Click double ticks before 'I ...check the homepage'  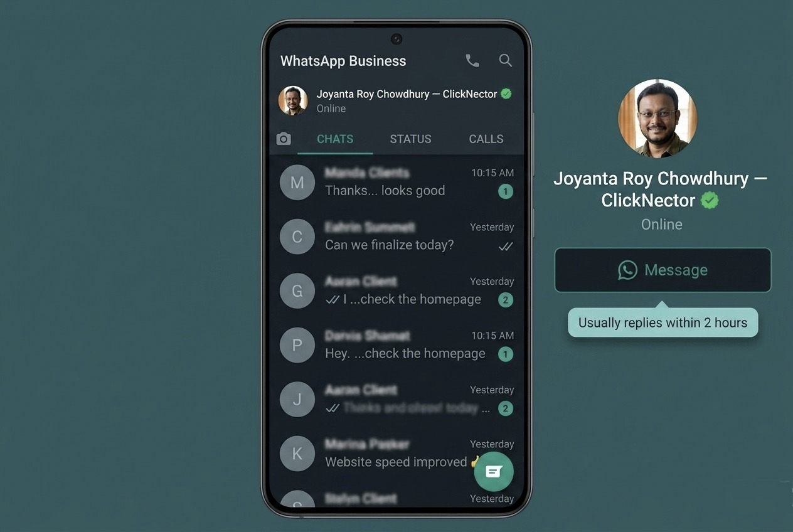(333, 300)
